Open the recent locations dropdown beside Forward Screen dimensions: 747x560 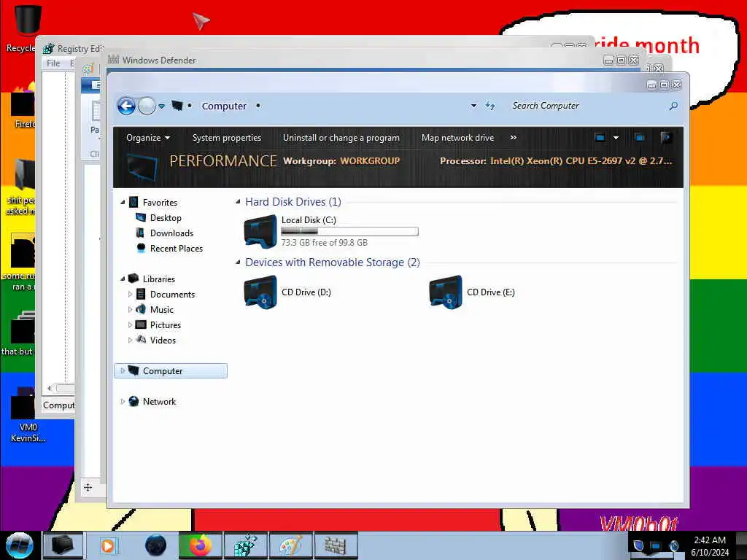click(x=161, y=106)
